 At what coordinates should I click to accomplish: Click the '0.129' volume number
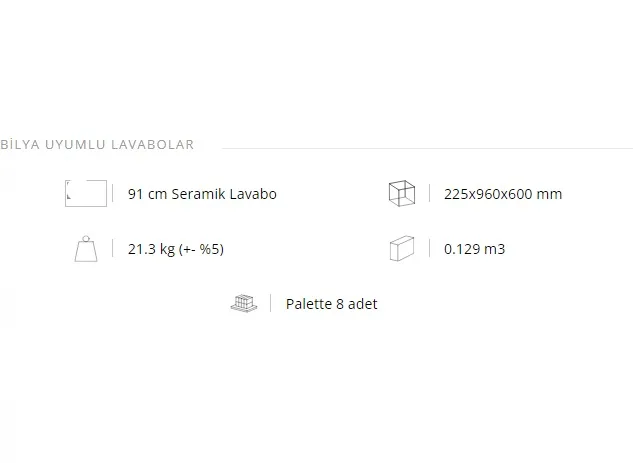462,249
